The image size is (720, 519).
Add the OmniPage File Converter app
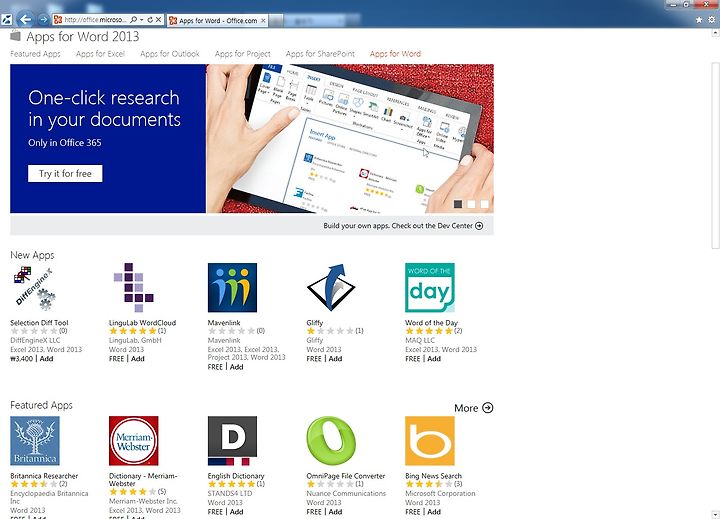click(x=335, y=512)
